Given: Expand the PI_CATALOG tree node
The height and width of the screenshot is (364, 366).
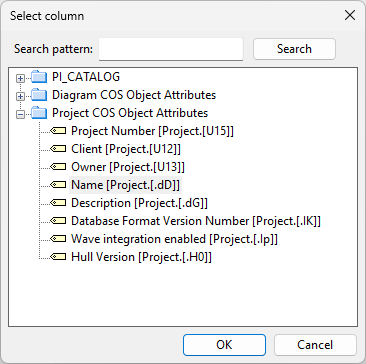Looking at the screenshot, I should click(21, 78).
